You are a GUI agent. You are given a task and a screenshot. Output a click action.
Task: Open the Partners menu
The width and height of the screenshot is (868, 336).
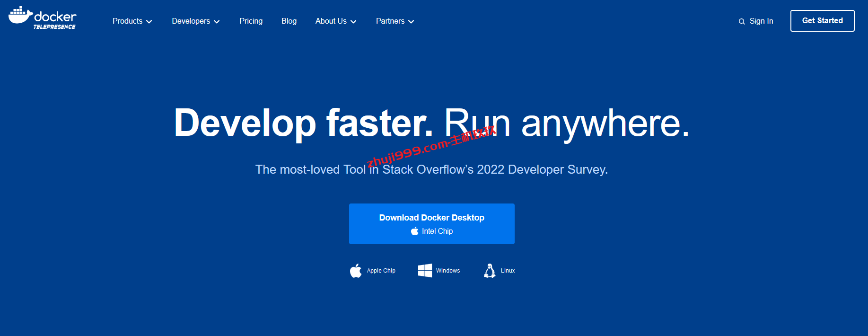coord(395,21)
